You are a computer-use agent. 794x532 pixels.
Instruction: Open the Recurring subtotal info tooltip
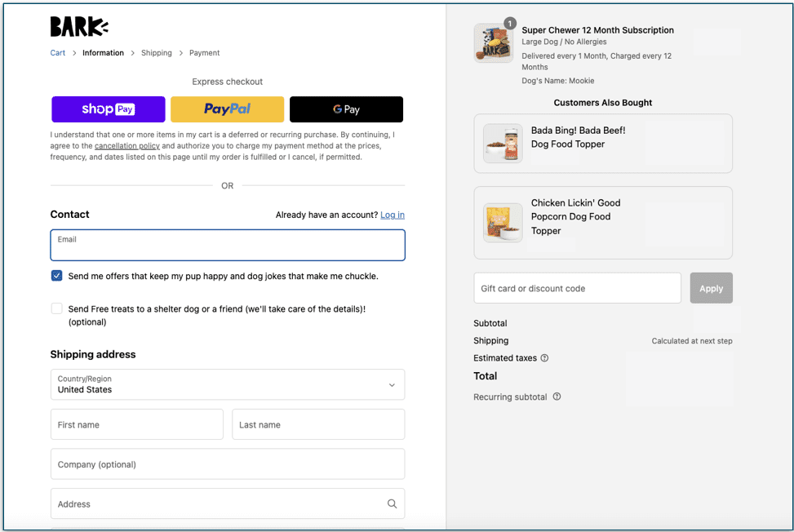point(557,397)
